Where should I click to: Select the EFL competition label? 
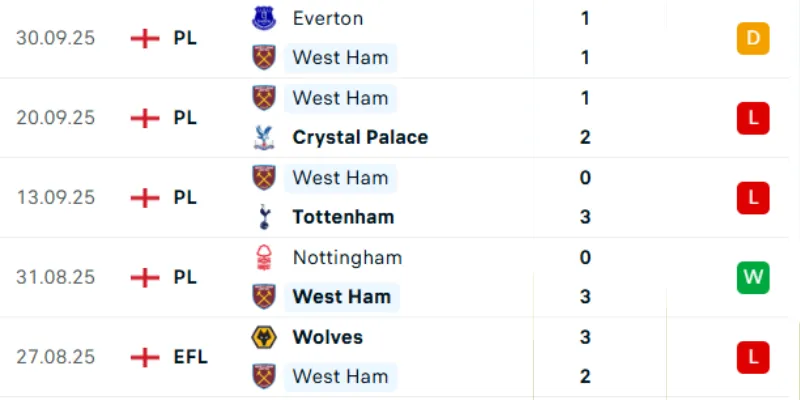coord(190,357)
